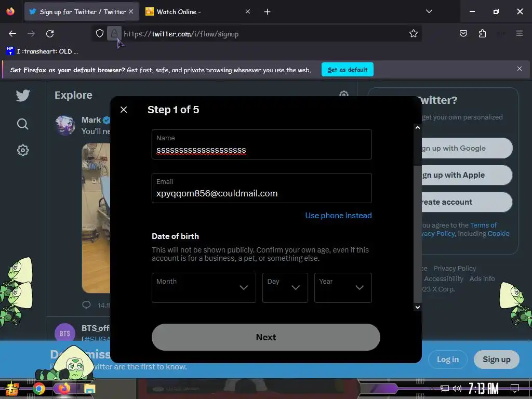The image size is (532, 399).
Task: Open Google Chrome from the taskbar
Action: pyautogui.click(x=38, y=389)
